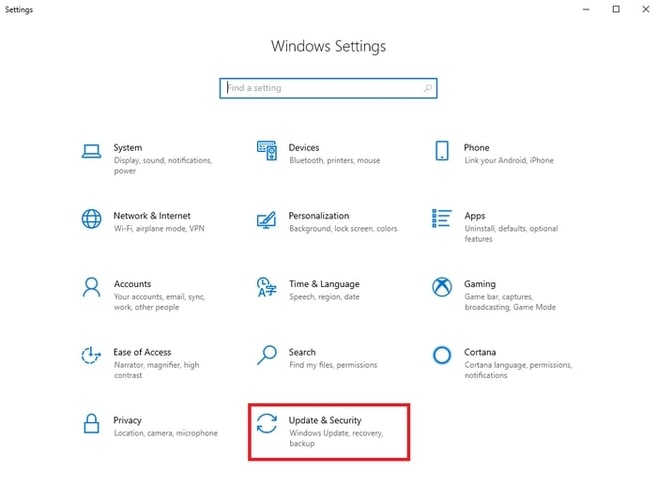Close the Settings window
Image resolution: width=657 pixels, height=500 pixels.
tap(645, 9)
